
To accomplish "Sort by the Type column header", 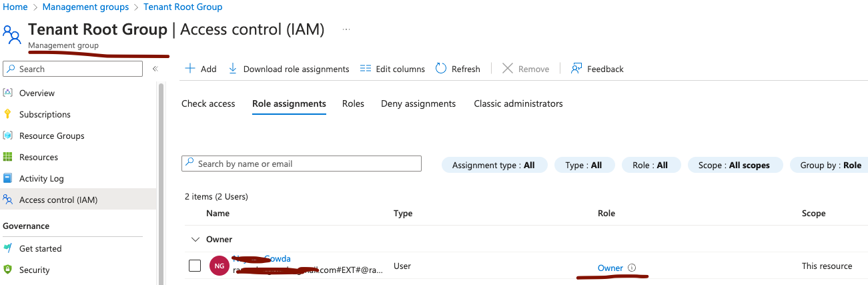I will 403,214.
